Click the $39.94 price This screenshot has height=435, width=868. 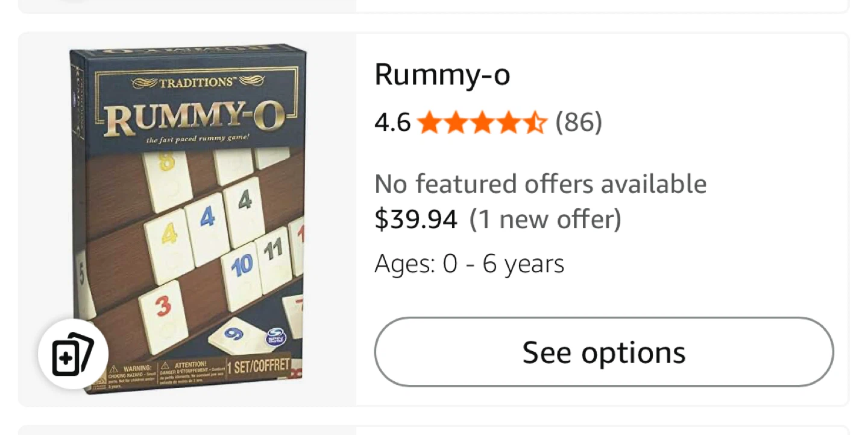(416, 219)
